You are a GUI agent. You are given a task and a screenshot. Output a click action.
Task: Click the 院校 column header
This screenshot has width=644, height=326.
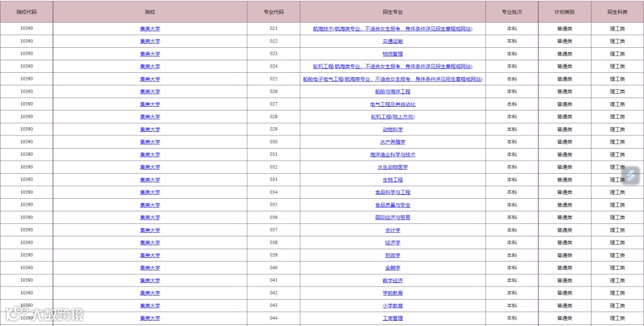point(150,12)
